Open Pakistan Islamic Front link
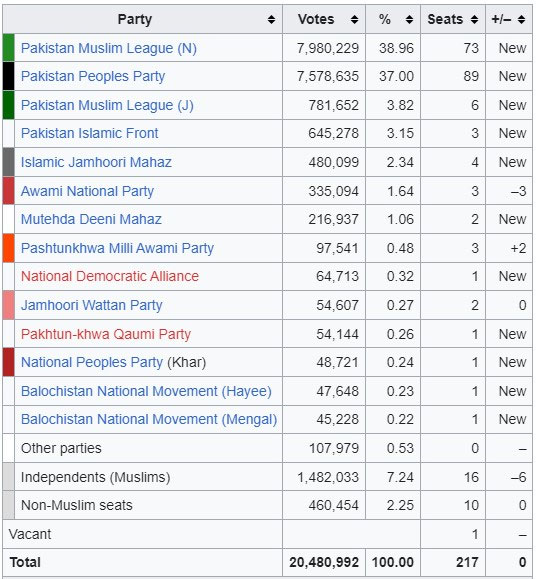This screenshot has width=540, height=579. point(89,133)
